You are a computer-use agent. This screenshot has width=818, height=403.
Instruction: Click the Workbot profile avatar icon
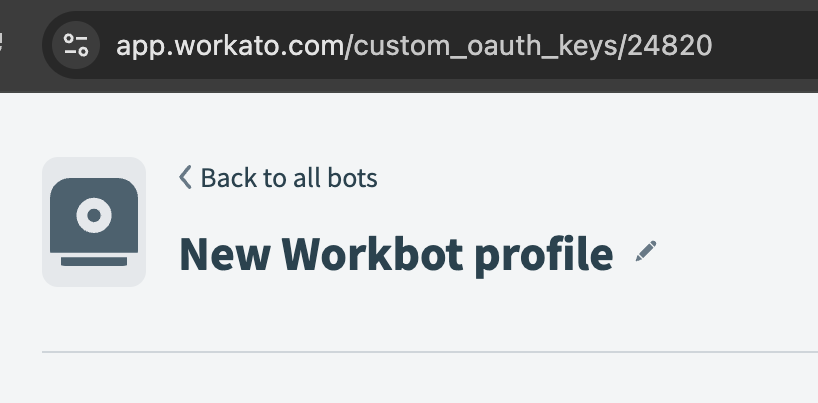(x=94, y=222)
